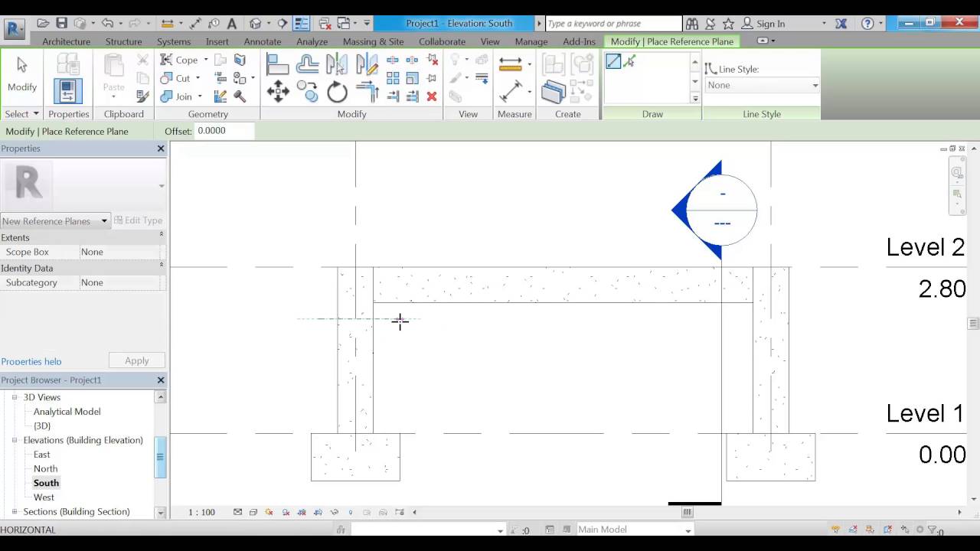This screenshot has height=551, width=980.
Task: Select the Rotate tool
Action: (337, 93)
